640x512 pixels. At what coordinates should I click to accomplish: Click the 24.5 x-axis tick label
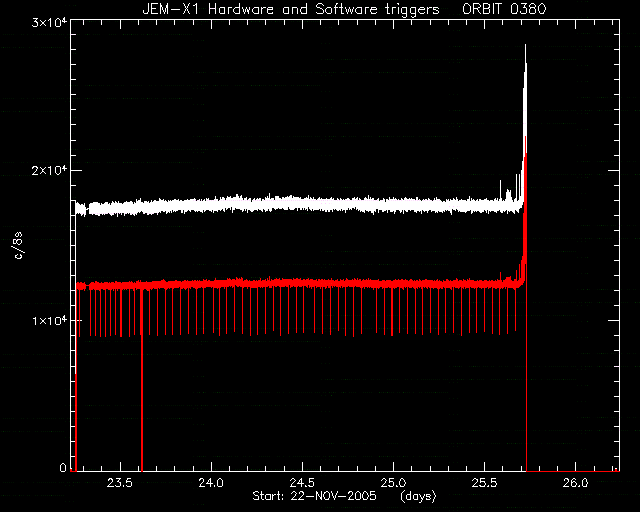302,483
